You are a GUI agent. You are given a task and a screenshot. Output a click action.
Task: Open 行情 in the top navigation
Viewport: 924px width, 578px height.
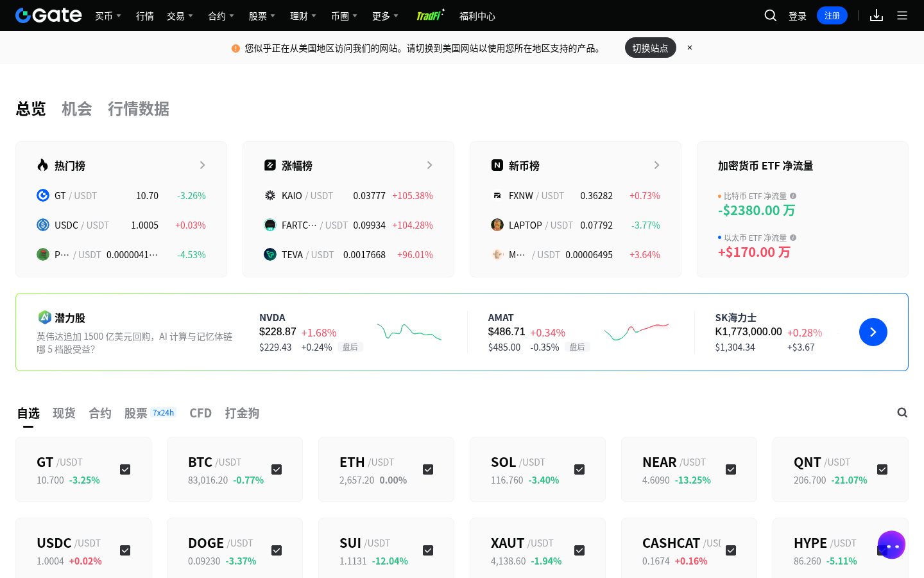[145, 16]
